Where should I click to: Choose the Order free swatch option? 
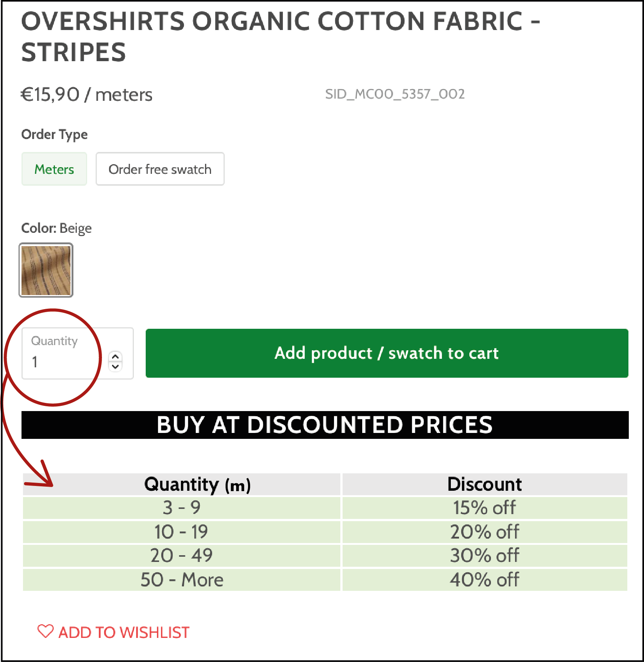coord(160,169)
